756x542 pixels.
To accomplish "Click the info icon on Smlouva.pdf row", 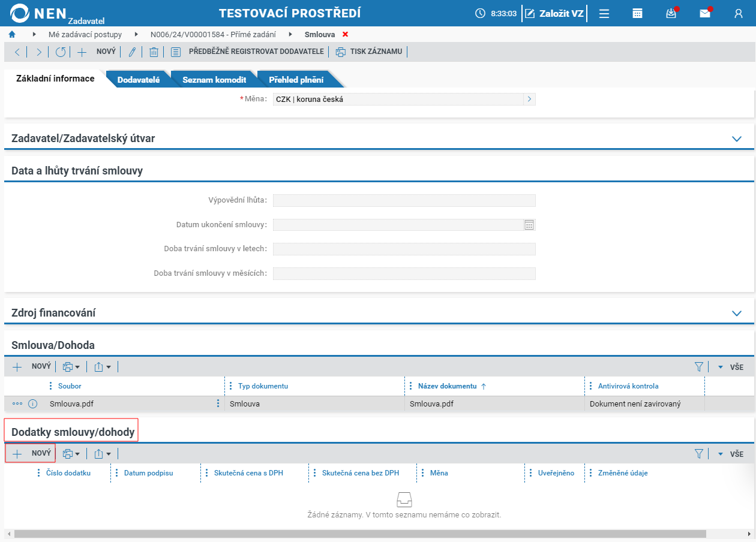I will click(33, 404).
